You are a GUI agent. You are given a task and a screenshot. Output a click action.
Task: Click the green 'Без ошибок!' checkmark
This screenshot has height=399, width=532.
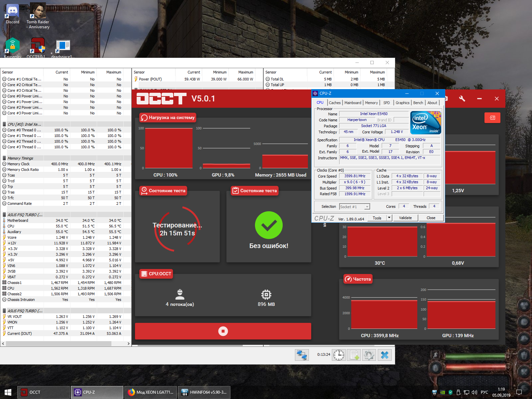click(x=269, y=225)
